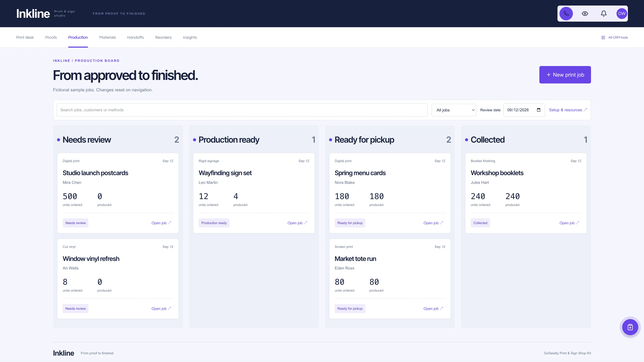This screenshot has height=362, width=644.
Task: Toggle the eye visibility icon in header
Action: [x=585, y=13]
